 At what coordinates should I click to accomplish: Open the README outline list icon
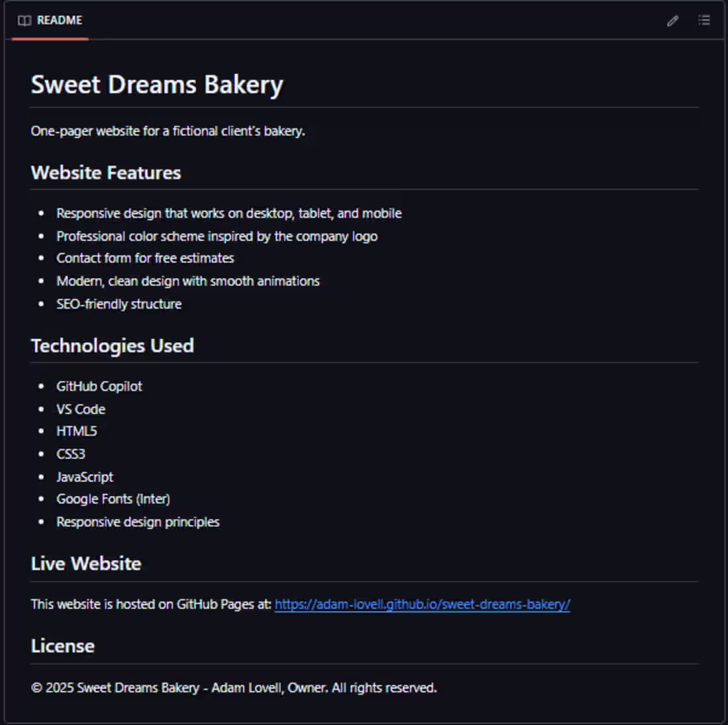pos(704,21)
